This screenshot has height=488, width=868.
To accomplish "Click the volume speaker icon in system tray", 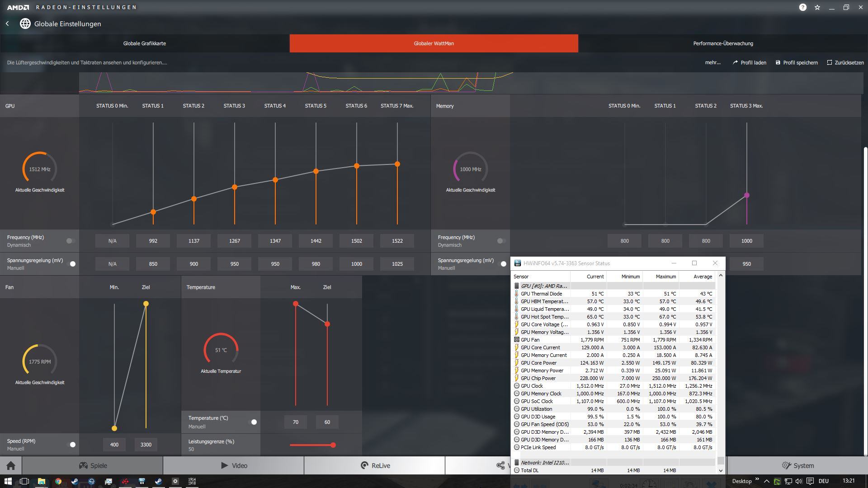I will click(x=799, y=481).
